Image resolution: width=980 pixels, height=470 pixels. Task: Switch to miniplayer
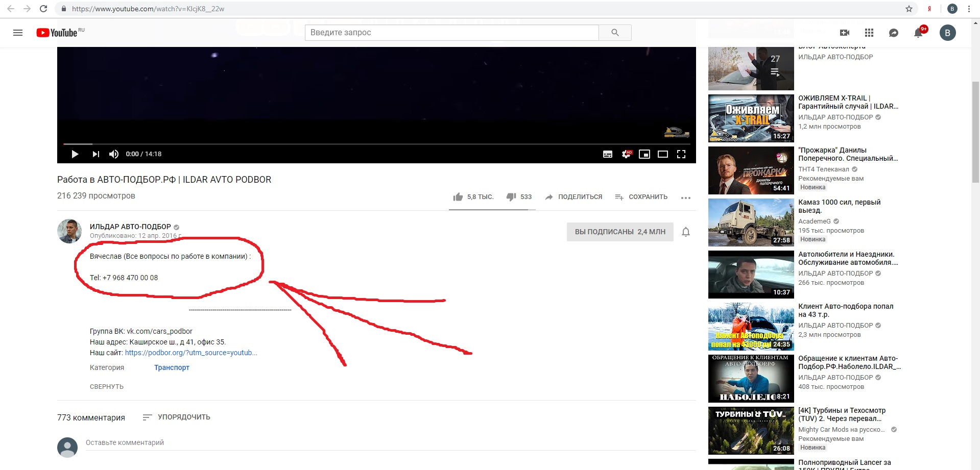tap(644, 154)
